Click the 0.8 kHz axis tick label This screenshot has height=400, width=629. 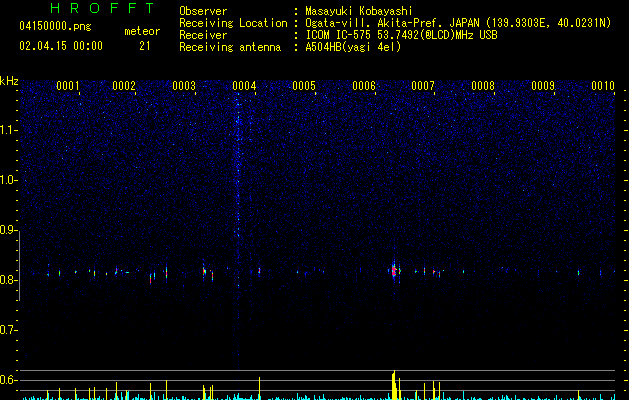pos(9,280)
